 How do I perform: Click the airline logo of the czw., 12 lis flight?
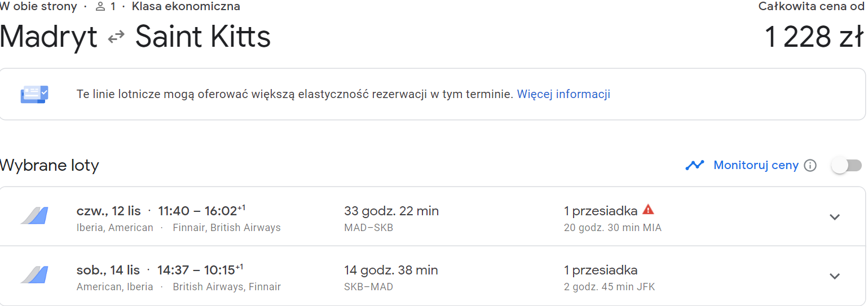(x=34, y=216)
